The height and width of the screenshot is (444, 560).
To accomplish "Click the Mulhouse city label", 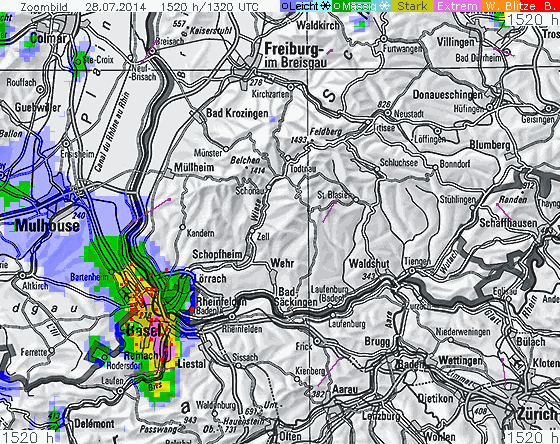I will click(47, 226).
